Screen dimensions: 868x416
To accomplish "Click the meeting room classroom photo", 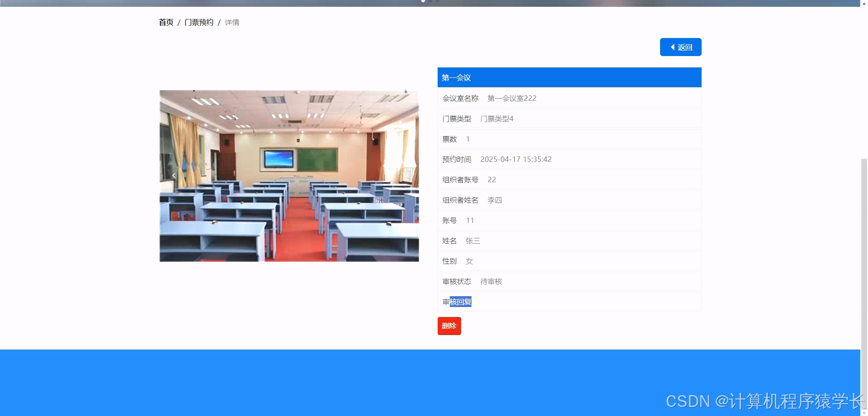I will 289,176.
